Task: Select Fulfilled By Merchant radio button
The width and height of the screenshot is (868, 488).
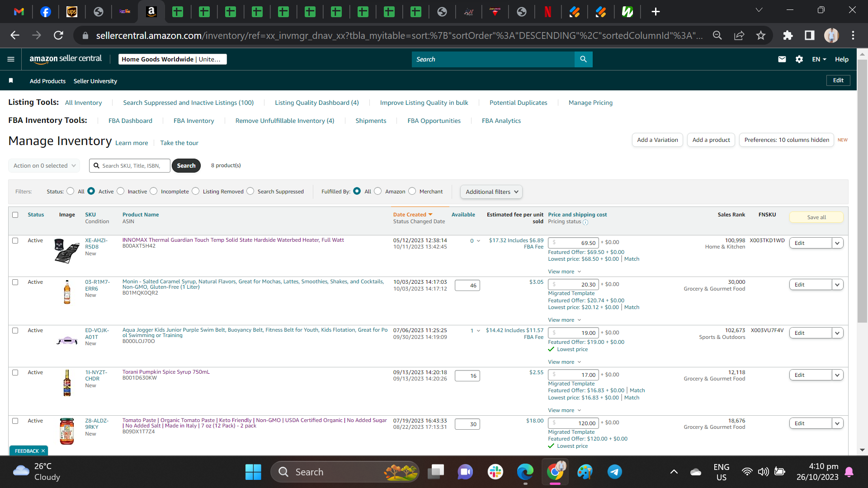Action: (x=412, y=191)
